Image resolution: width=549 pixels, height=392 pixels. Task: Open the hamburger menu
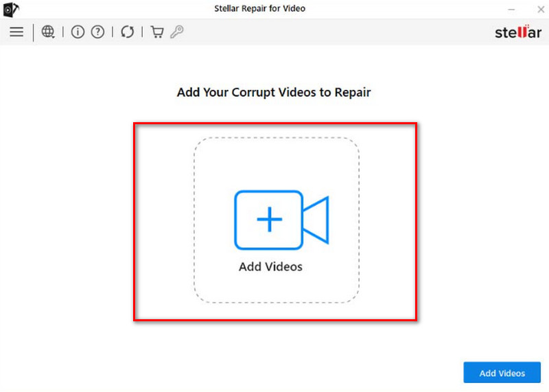click(16, 32)
